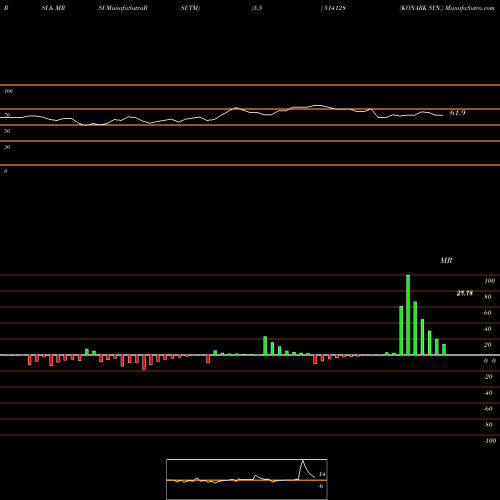Click the MR panel title label
The image size is (500, 500).
tap(446, 260)
